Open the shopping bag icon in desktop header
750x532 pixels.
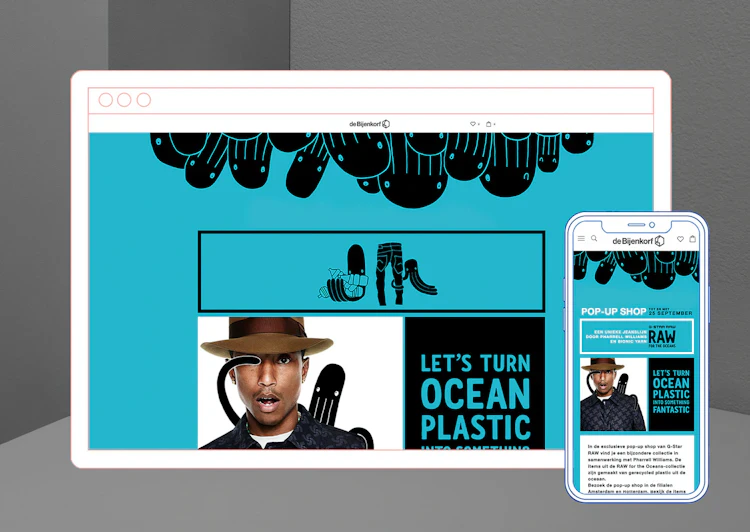point(488,124)
